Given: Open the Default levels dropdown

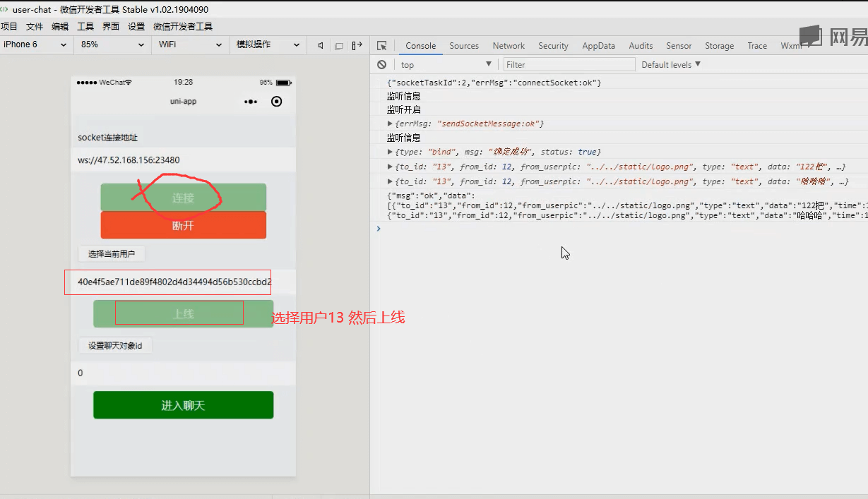Looking at the screenshot, I should point(671,64).
